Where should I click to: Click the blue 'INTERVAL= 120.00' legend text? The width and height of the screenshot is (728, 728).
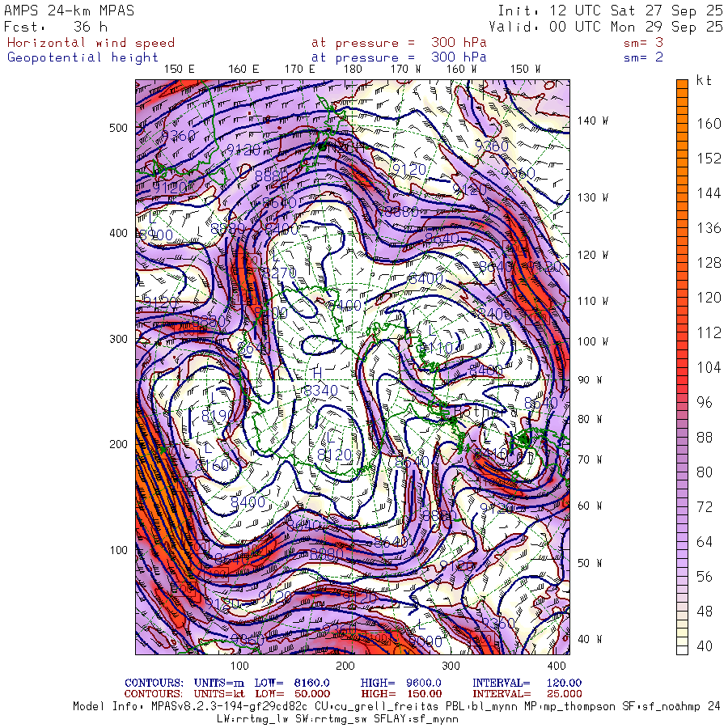[x=527, y=683]
